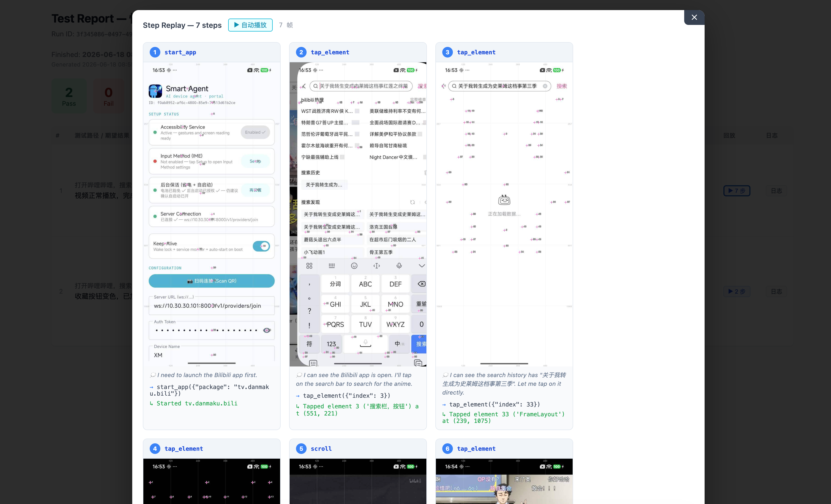Screen dimensions: 831x504
Task: Click the search box in step 3 screenshot
Action: 500,86
